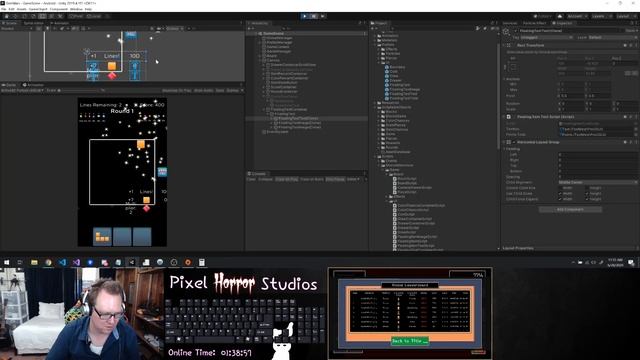Viewport: 640px width, 360px height.
Task: Open the cloud Services icon
Action: click(560, 16)
